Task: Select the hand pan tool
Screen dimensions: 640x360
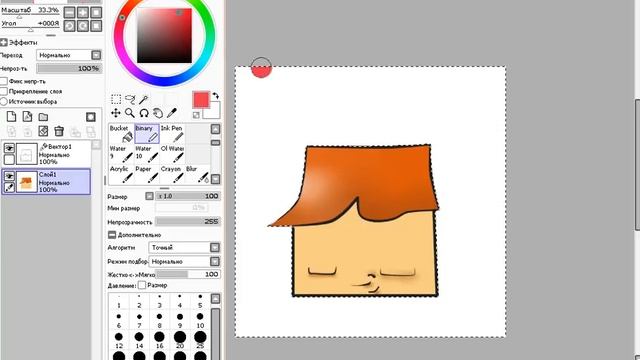Action: (158, 113)
